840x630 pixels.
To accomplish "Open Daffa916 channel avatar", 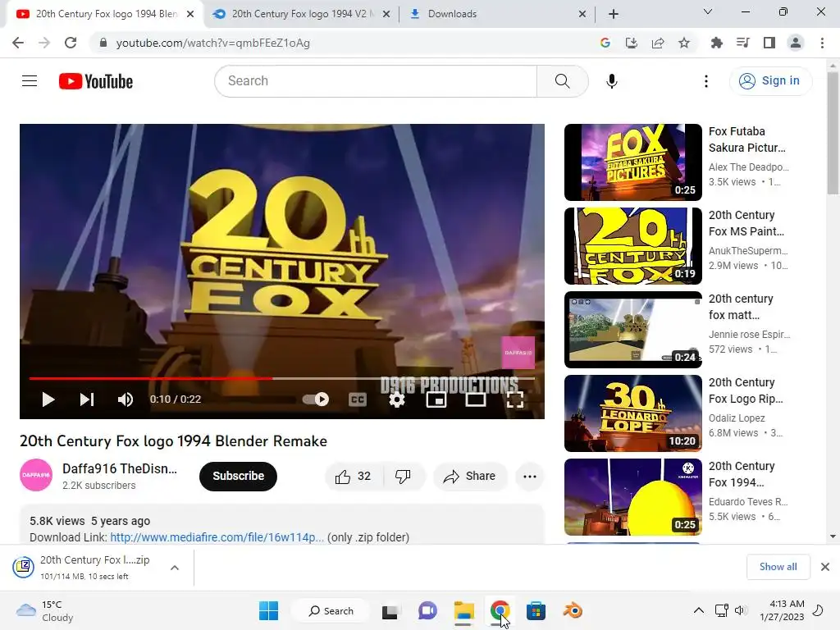I will 36,475.
